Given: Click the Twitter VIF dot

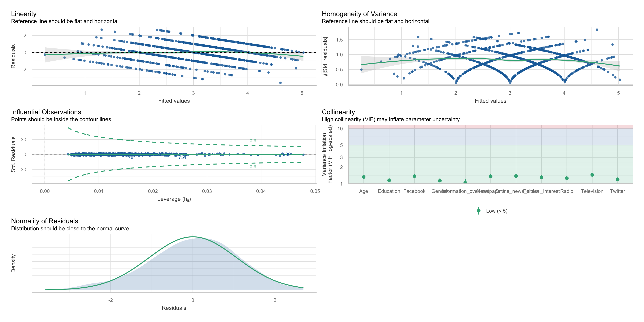Looking at the screenshot, I should pos(618,179).
